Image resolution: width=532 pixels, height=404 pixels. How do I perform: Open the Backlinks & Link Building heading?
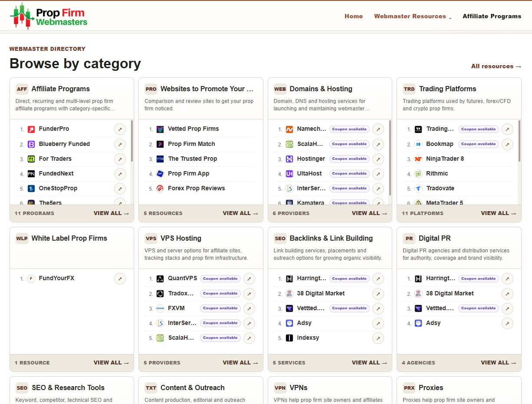coord(331,238)
